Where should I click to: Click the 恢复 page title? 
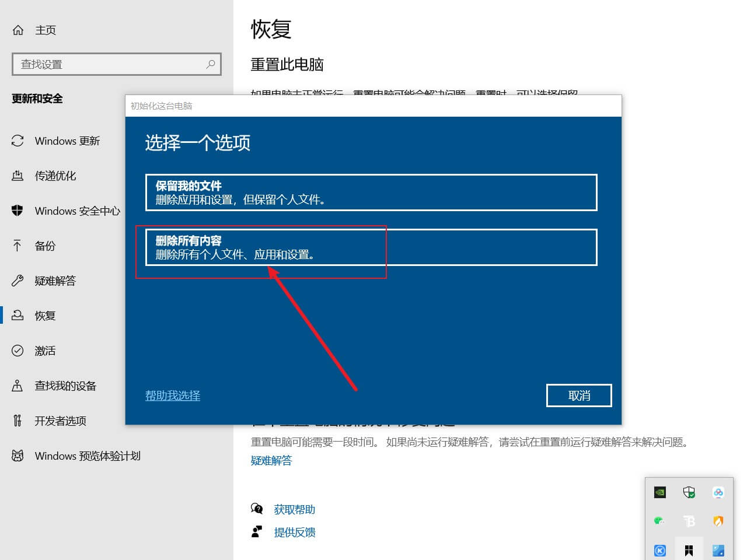(271, 29)
